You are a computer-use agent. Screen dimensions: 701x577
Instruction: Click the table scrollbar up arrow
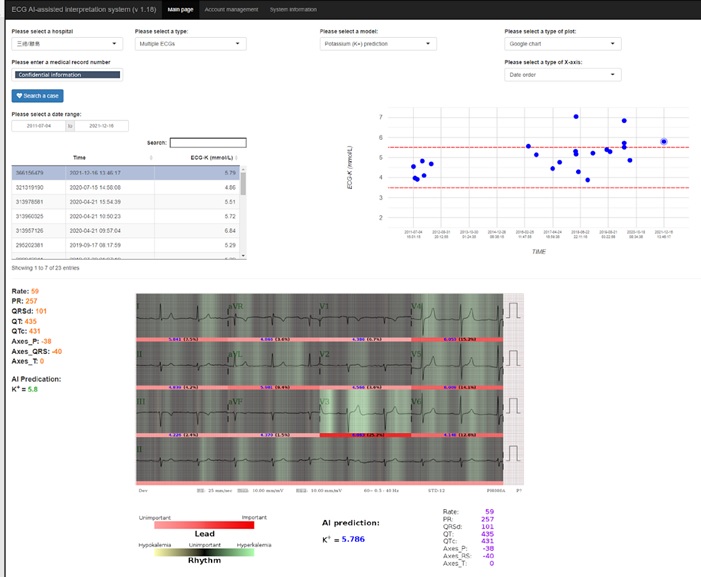[x=243, y=169]
